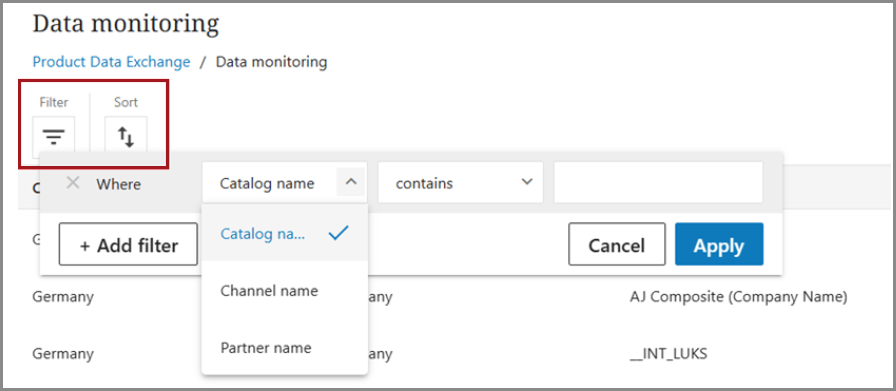
Task: Open Product Data Exchange breadcrumb link
Action: (x=111, y=62)
